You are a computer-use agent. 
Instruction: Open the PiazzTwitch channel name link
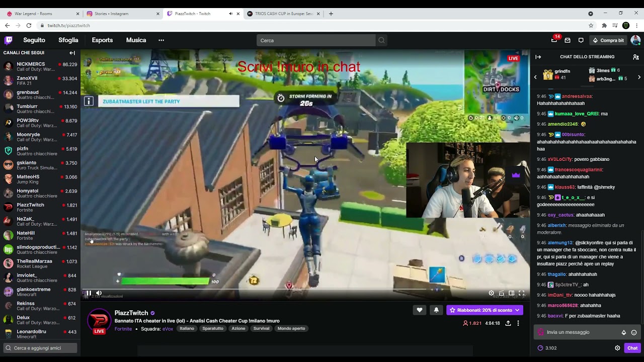pyautogui.click(x=131, y=313)
